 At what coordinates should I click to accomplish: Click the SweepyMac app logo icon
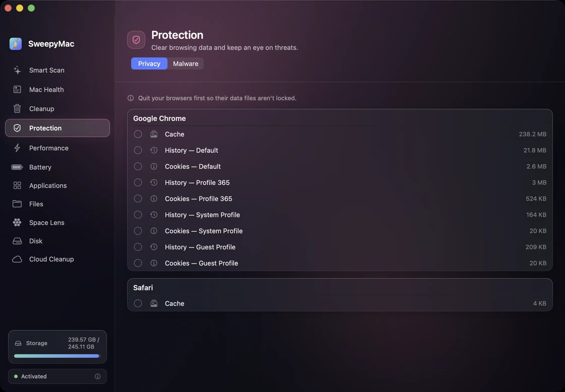click(x=16, y=44)
